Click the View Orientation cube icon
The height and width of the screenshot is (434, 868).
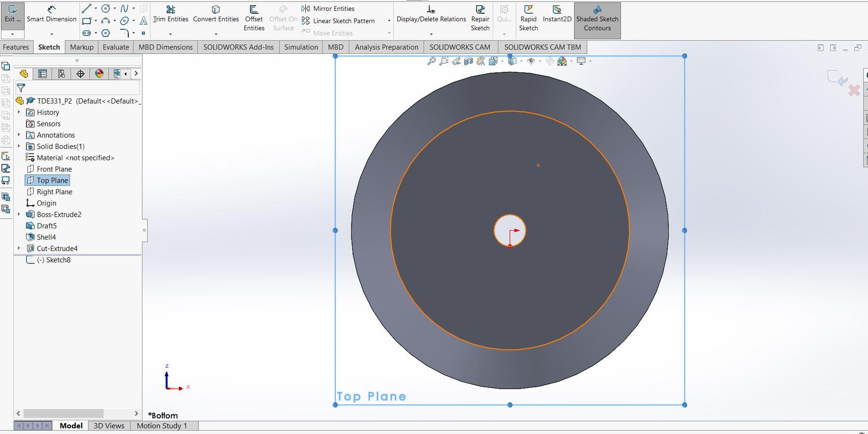(x=493, y=61)
